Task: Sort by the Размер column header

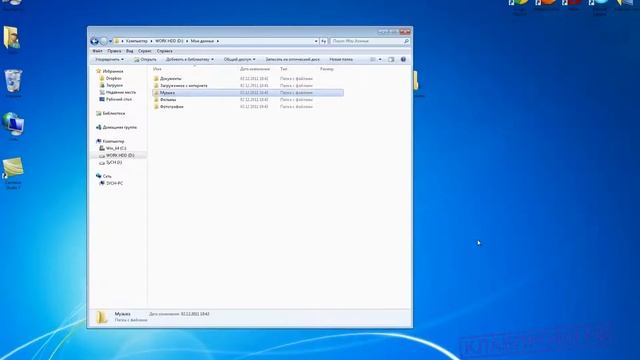Action: coord(327,69)
